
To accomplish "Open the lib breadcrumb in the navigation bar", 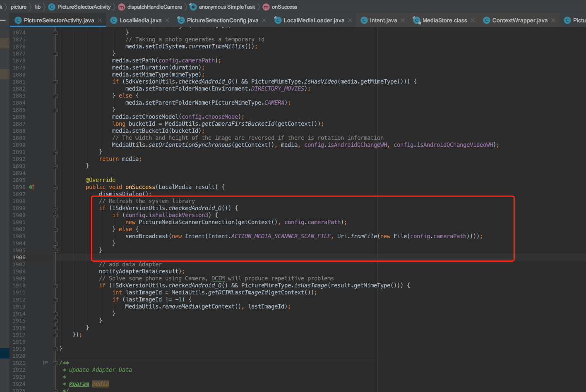I will pos(38,7).
